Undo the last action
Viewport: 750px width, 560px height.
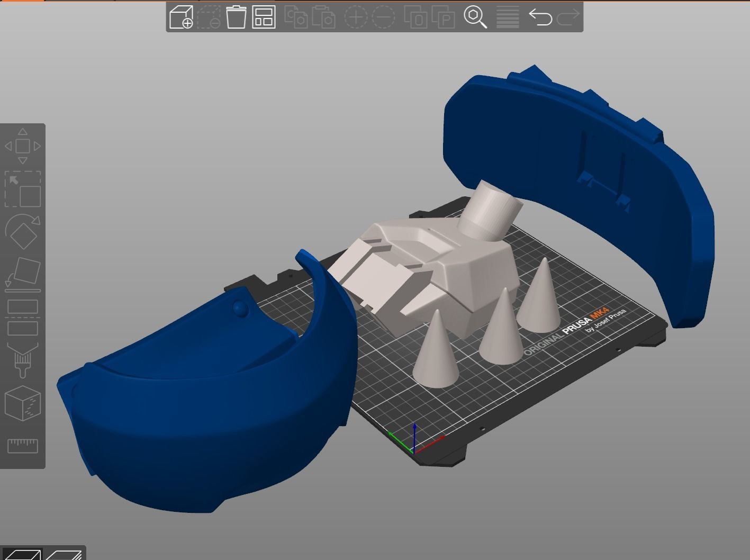(x=540, y=17)
